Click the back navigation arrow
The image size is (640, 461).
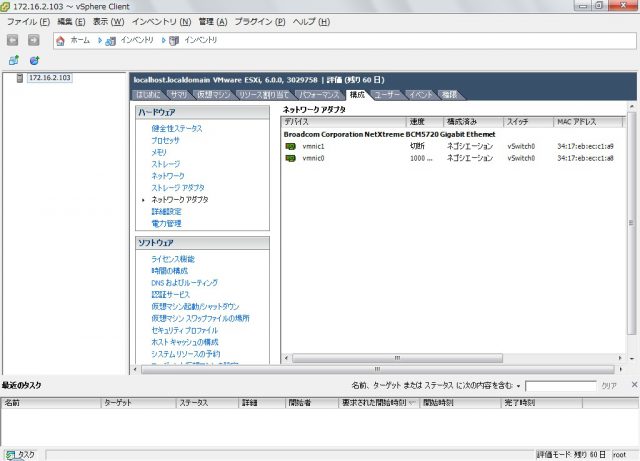pos(13,40)
